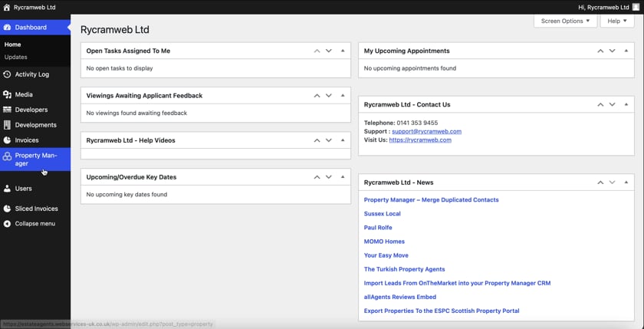This screenshot has width=644, height=329.
Task: Click the Activity Log clock icon
Action: click(x=7, y=74)
